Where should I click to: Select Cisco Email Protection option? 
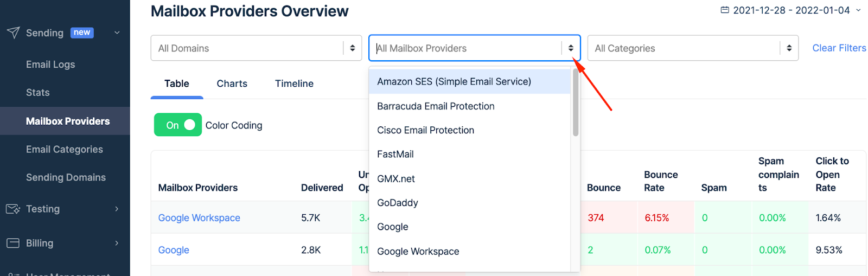click(x=470, y=130)
